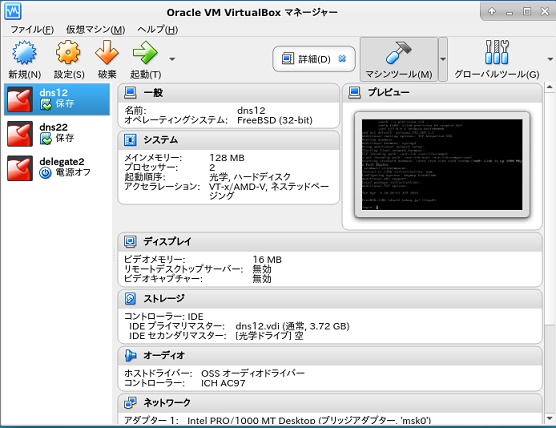Click the dns12 preview thumbnail screen
The height and width of the screenshot is (428, 556).
click(x=442, y=165)
